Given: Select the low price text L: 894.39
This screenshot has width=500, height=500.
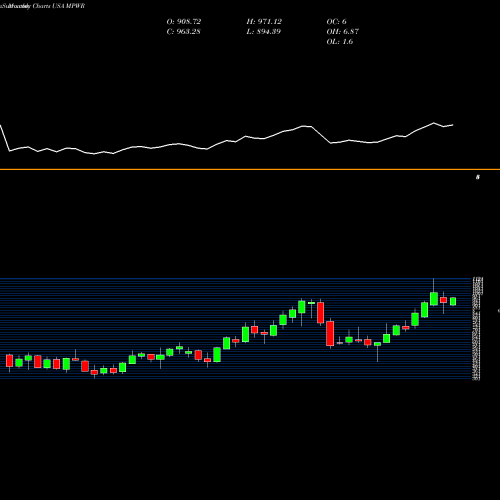Looking at the screenshot, I should pos(263,32).
